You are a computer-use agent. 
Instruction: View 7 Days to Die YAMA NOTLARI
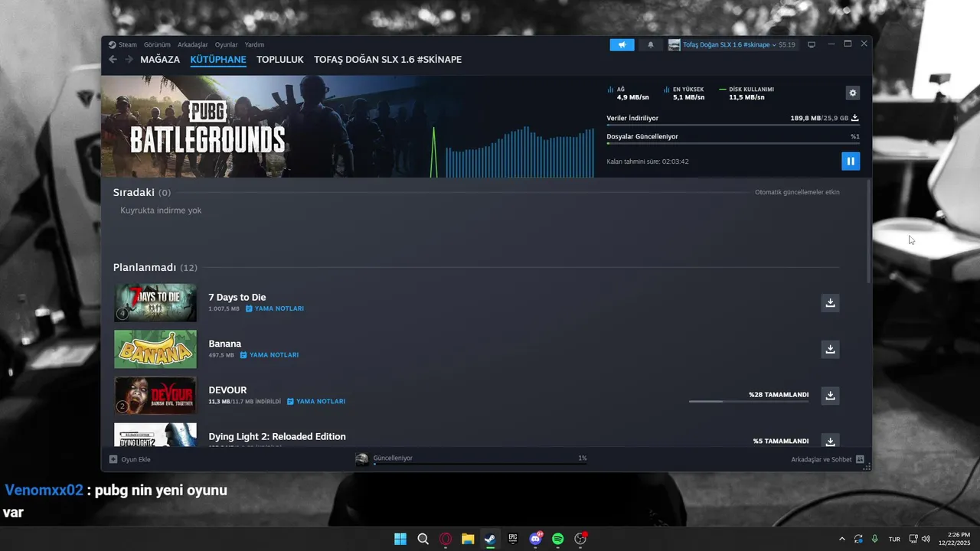(274, 308)
